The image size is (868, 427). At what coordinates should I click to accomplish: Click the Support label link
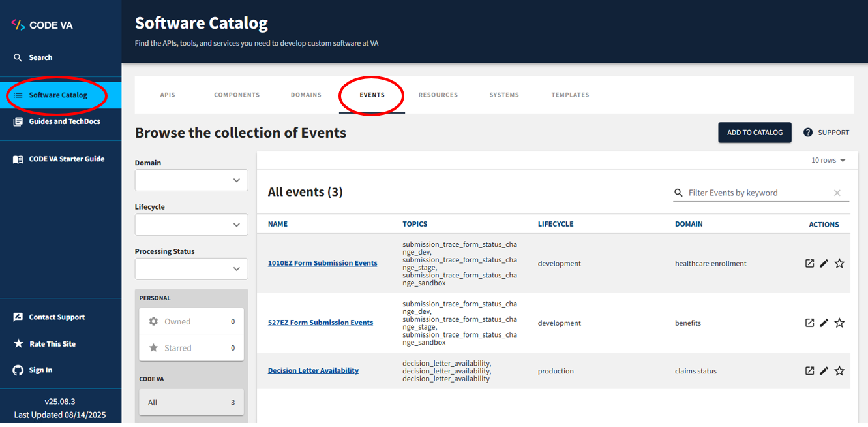[x=833, y=133]
